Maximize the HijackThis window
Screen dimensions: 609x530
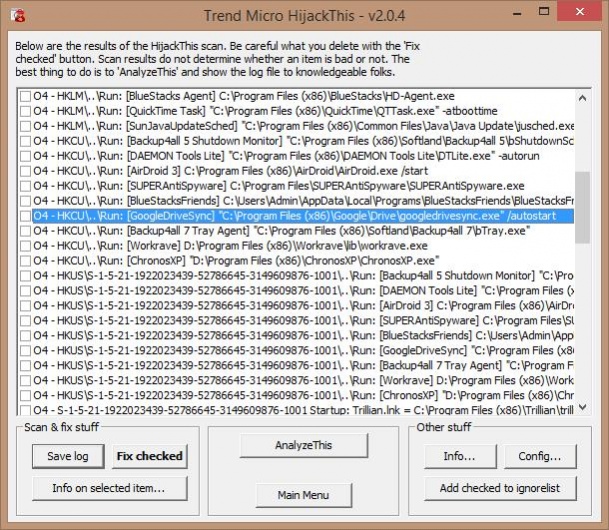tap(544, 12)
